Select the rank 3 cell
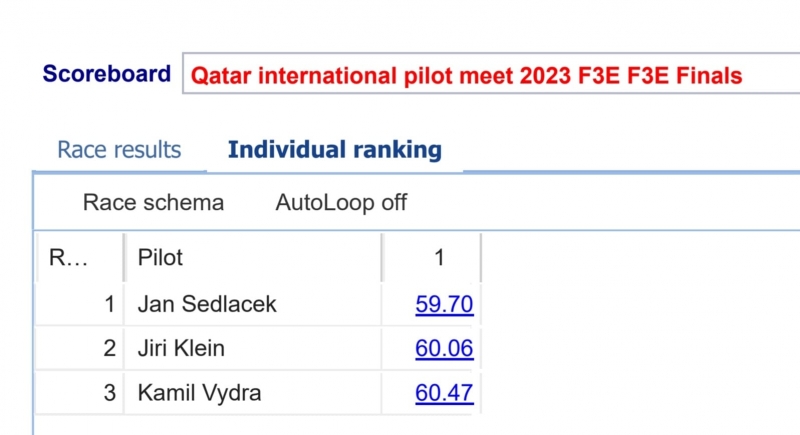Image resolution: width=800 pixels, height=435 pixels. click(x=79, y=393)
